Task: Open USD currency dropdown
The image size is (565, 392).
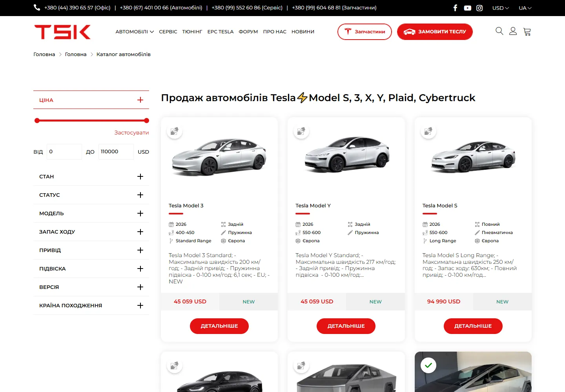Action: 500,8
